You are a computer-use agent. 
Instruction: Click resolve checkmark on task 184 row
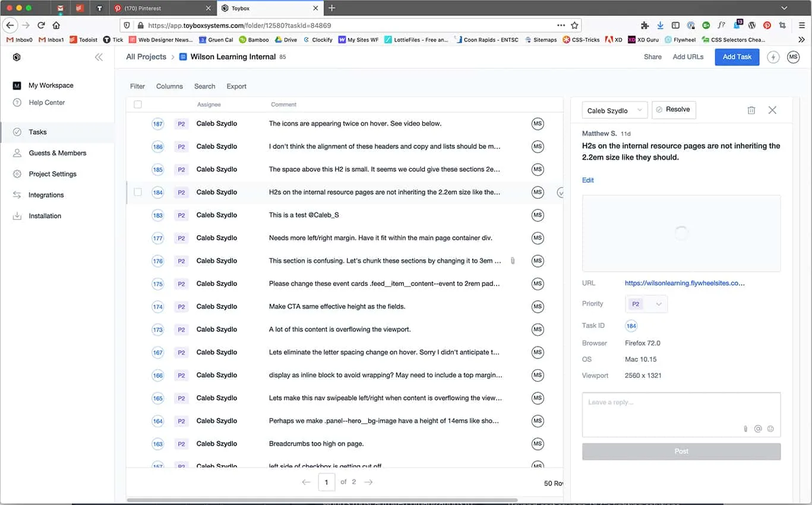(560, 193)
